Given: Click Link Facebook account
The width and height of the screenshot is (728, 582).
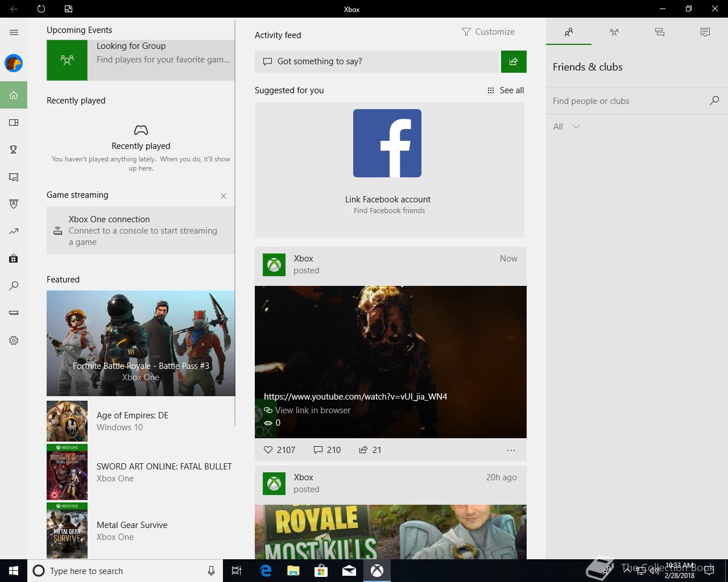Looking at the screenshot, I should pyautogui.click(x=388, y=199).
